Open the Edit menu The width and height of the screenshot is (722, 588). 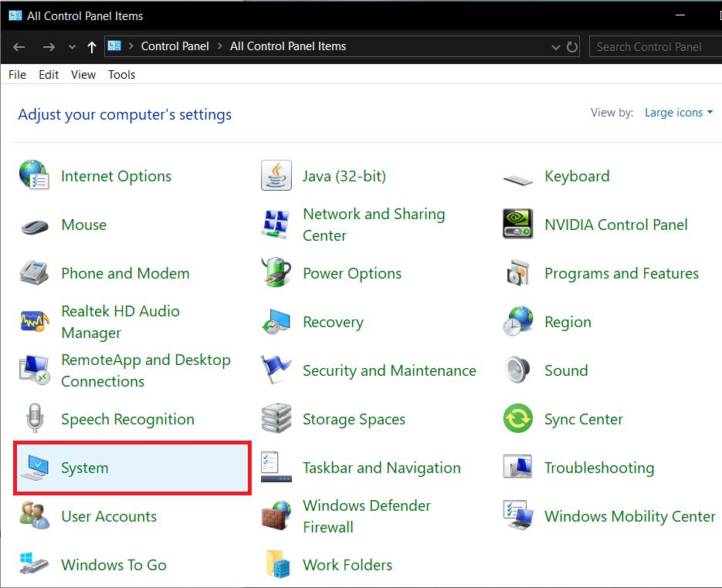point(49,75)
